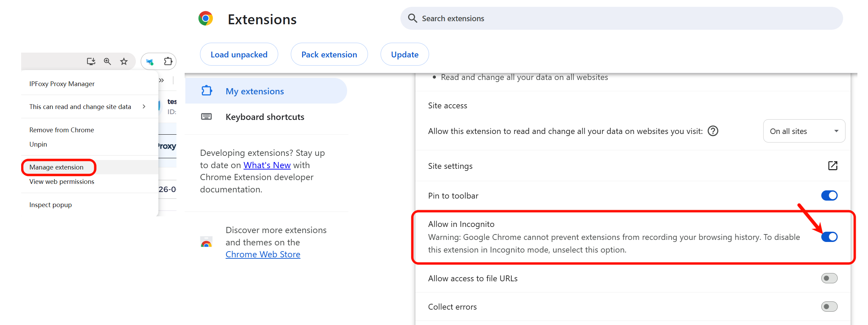Click the Load unpacked button
The width and height of the screenshot is (868, 325).
(239, 54)
